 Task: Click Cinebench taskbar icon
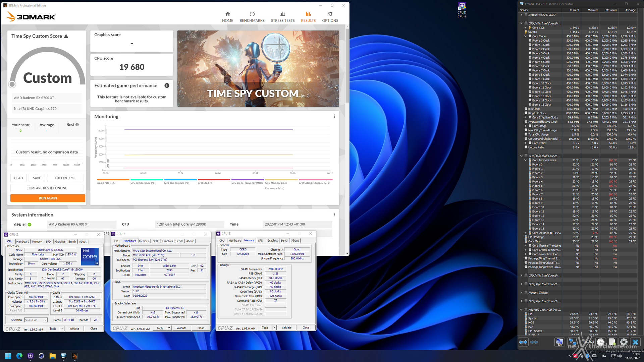point(42,356)
